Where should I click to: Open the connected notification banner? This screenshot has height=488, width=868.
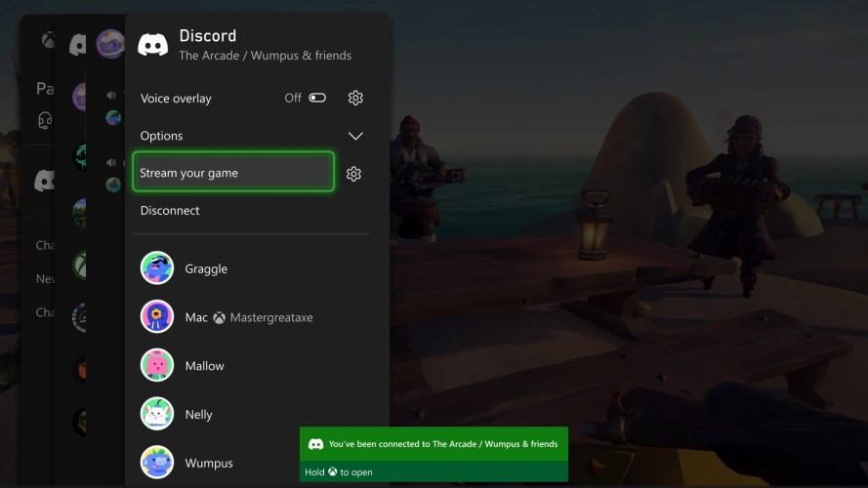[x=434, y=444]
